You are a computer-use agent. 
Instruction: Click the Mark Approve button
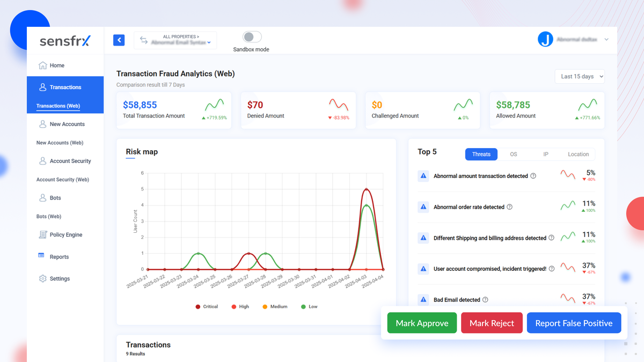point(422,323)
